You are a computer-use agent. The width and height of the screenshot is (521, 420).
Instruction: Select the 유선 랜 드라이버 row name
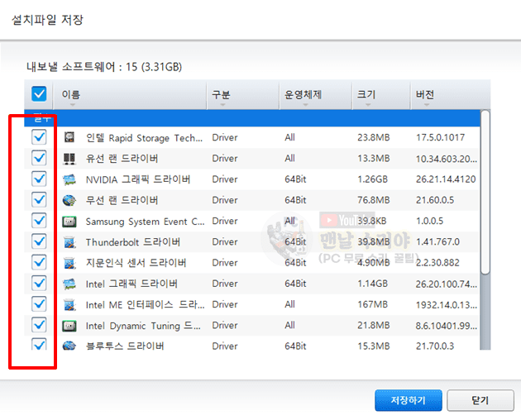tap(122, 159)
